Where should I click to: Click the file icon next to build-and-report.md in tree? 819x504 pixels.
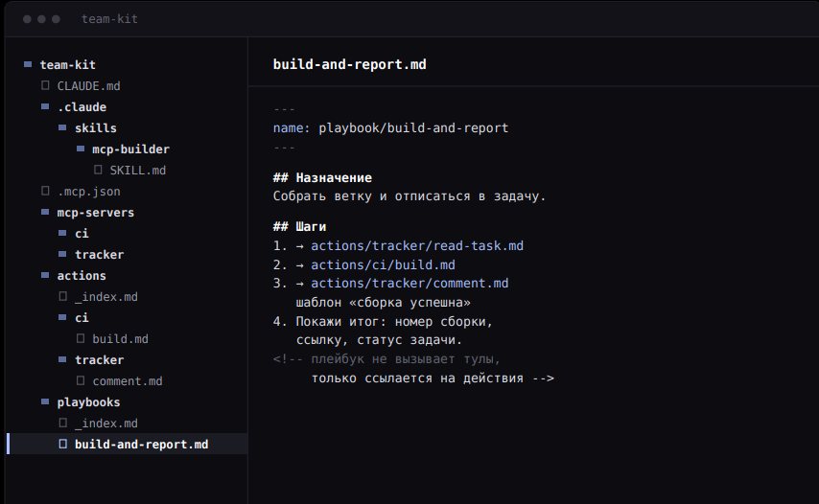pos(62,444)
